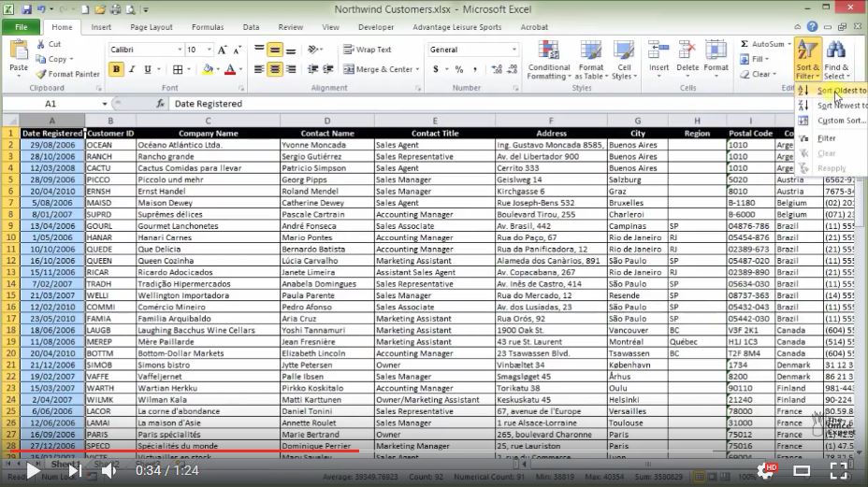868x487 pixels.
Task: Open the Borders button
Action: (x=178, y=69)
